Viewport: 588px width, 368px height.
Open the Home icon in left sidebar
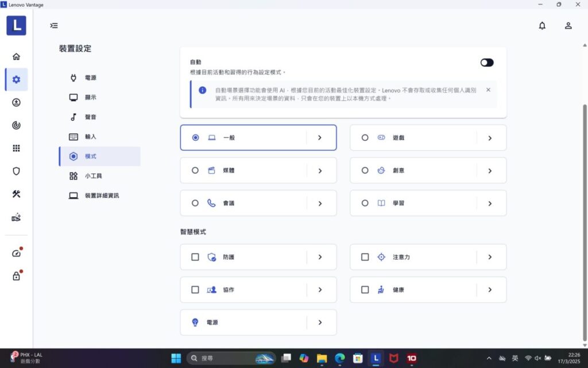16,57
